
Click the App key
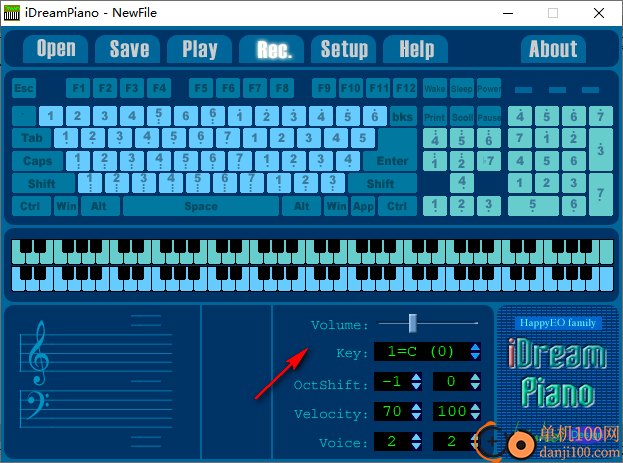coord(363,206)
